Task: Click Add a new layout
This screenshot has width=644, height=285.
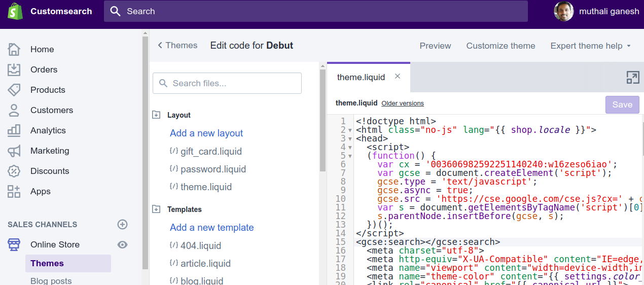Action: pyautogui.click(x=206, y=133)
